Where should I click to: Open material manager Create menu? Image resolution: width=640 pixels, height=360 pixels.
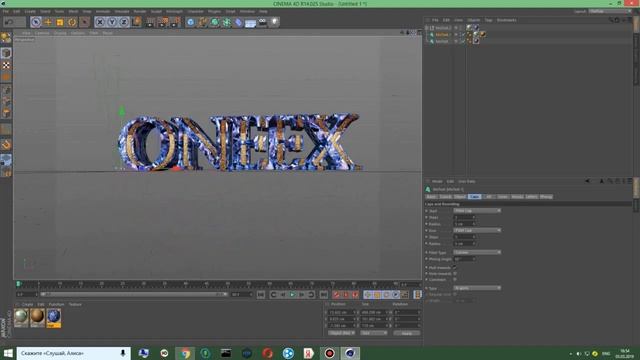27,304
